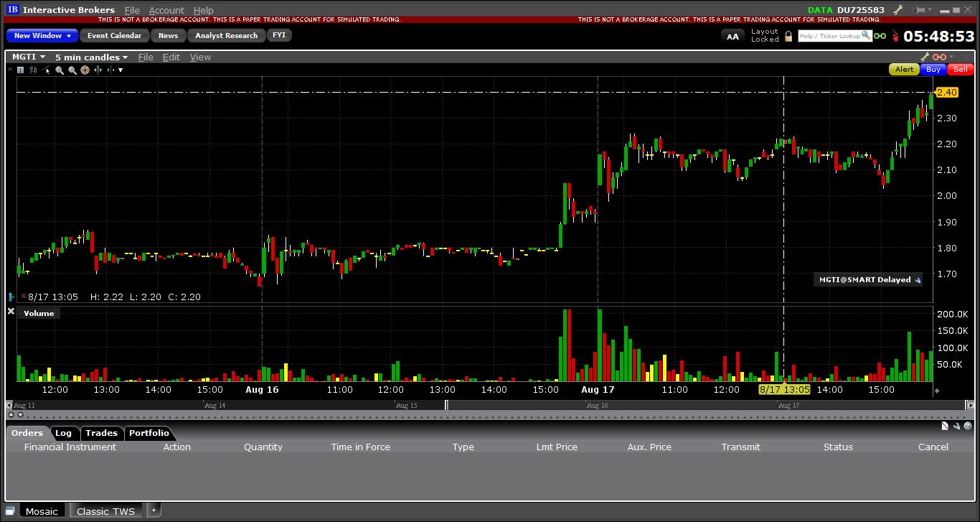Click the left arrow of date scrollbar

pyautogui.click(x=9, y=405)
